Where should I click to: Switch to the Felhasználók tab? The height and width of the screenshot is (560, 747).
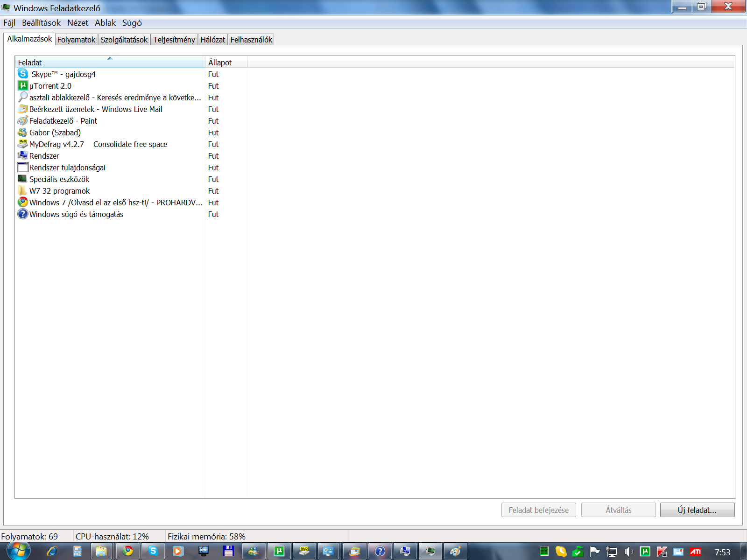click(x=251, y=40)
